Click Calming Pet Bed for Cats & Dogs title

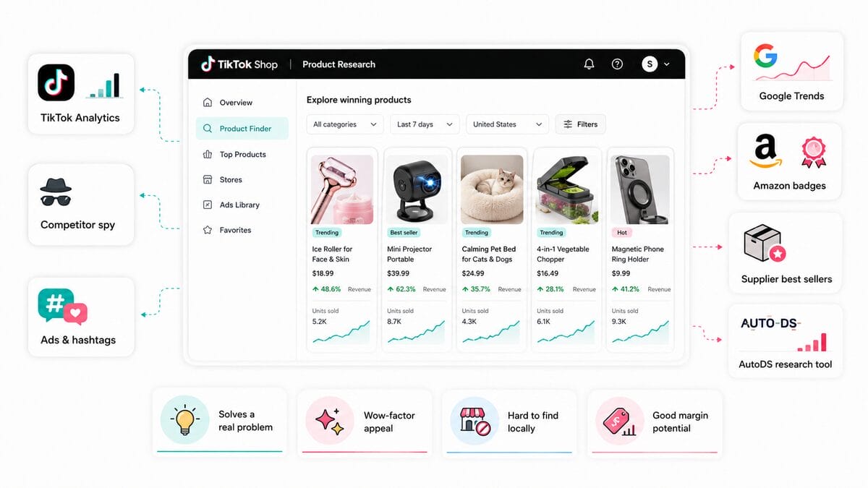click(x=489, y=254)
